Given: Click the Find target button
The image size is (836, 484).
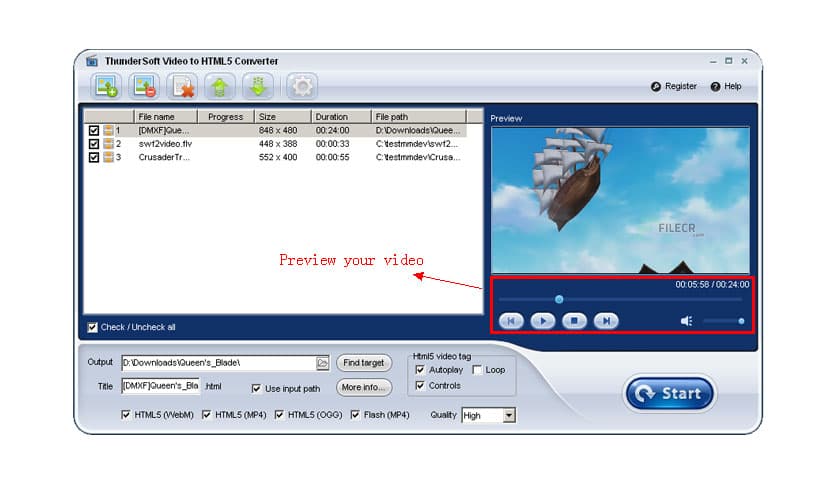Looking at the screenshot, I should point(364,363).
